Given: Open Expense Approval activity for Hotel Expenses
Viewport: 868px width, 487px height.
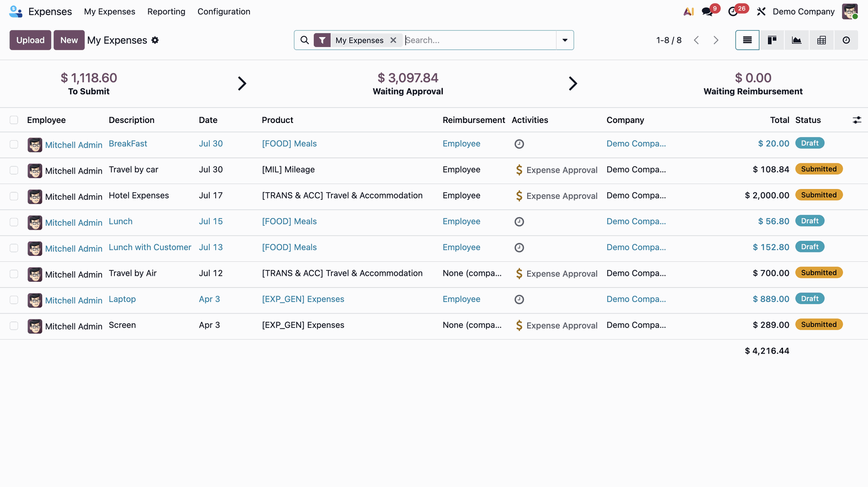Looking at the screenshot, I should click(556, 196).
